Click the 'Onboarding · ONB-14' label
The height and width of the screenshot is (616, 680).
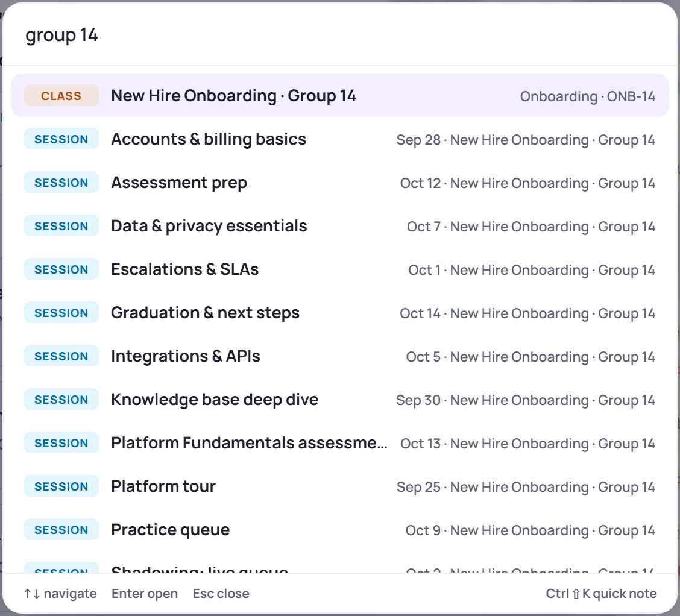point(588,96)
